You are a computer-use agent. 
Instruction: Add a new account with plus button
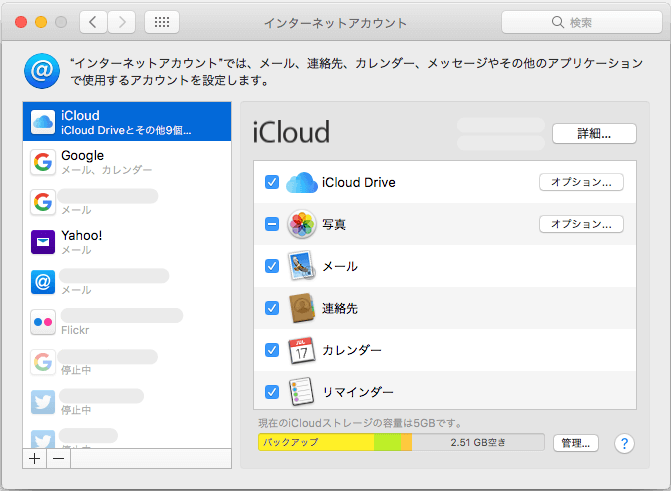[x=35, y=459]
